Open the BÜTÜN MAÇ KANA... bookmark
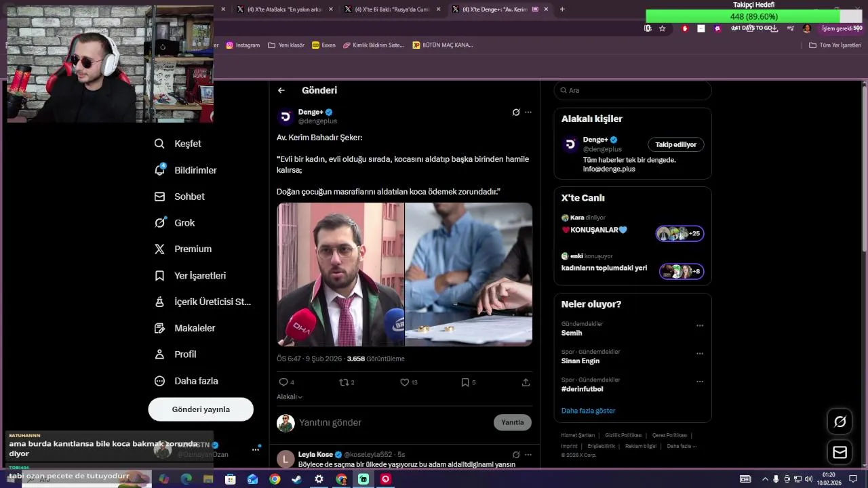Screen dimensions: 868x488 443,45
